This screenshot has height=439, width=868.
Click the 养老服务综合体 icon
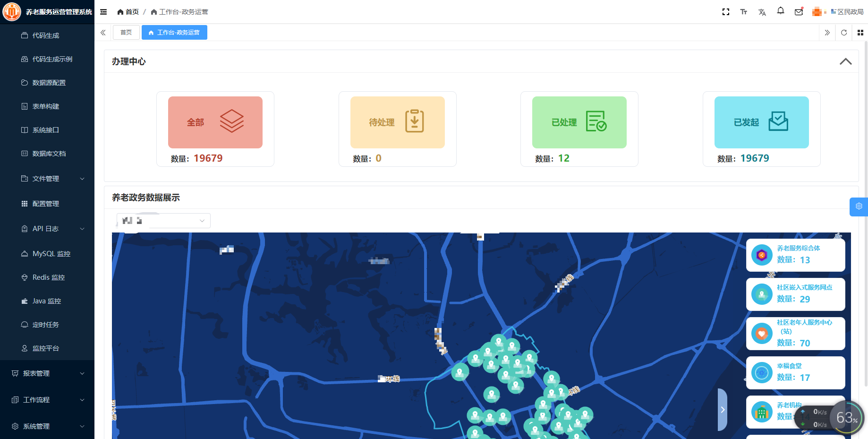(x=762, y=255)
